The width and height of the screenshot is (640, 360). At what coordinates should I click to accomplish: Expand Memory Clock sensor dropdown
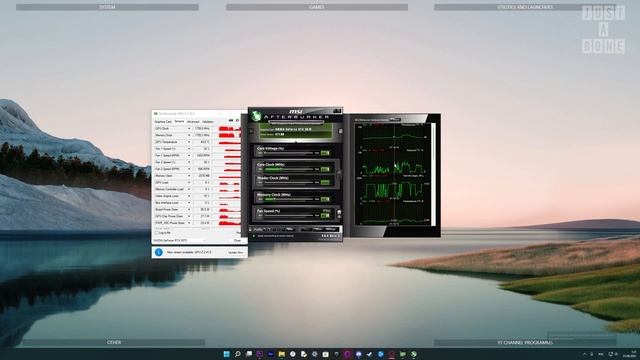(x=189, y=135)
